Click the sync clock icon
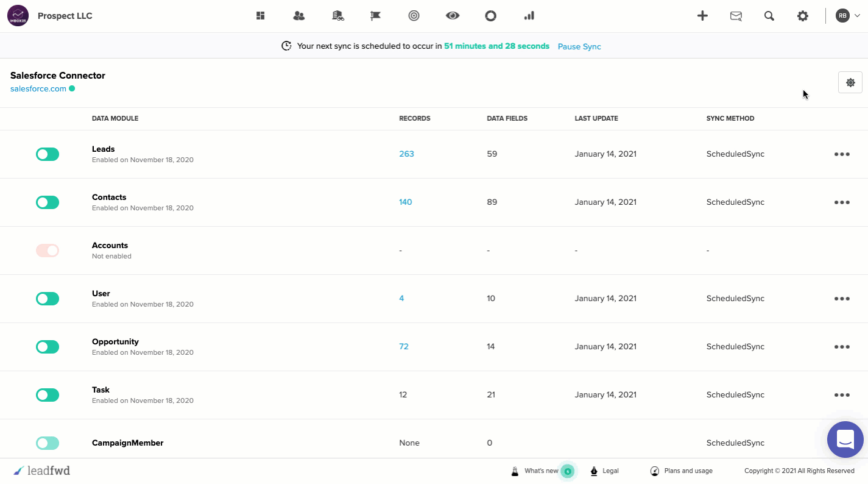The image size is (868, 484). click(286, 46)
